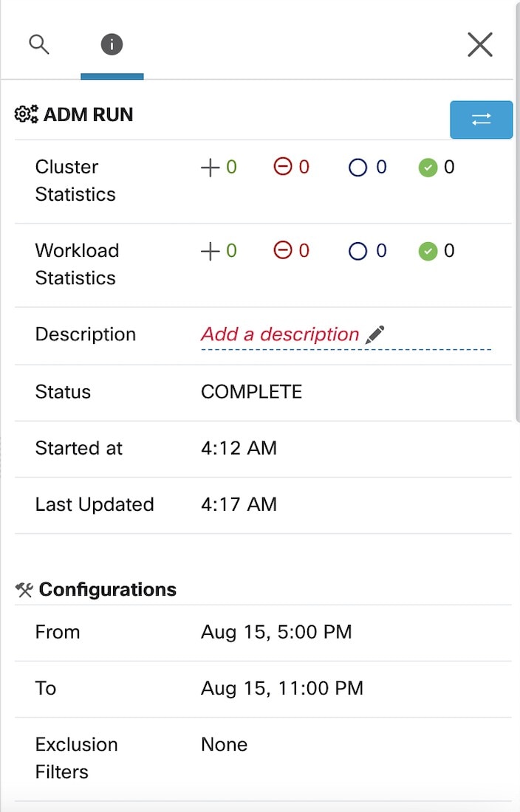Close the ADM run side panel

tap(480, 44)
